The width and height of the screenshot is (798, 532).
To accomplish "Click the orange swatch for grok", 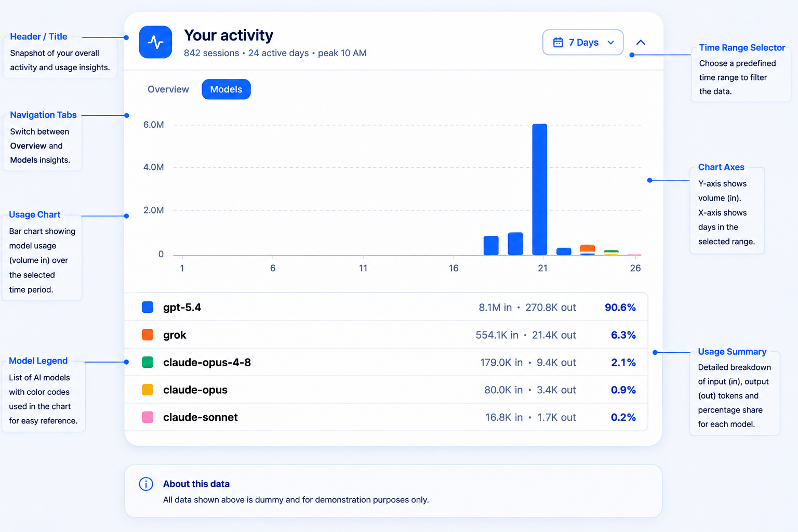I will pos(148,335).
